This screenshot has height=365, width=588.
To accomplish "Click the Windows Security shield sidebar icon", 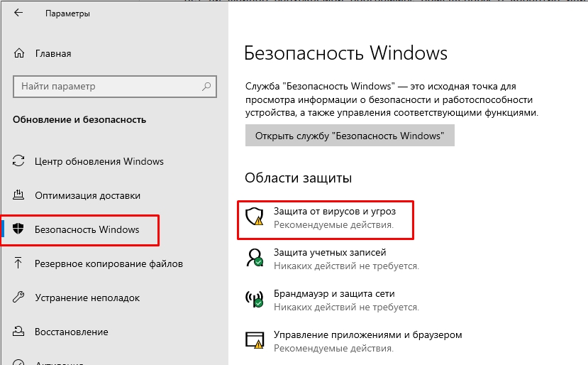I will click(x=19, y=229).
